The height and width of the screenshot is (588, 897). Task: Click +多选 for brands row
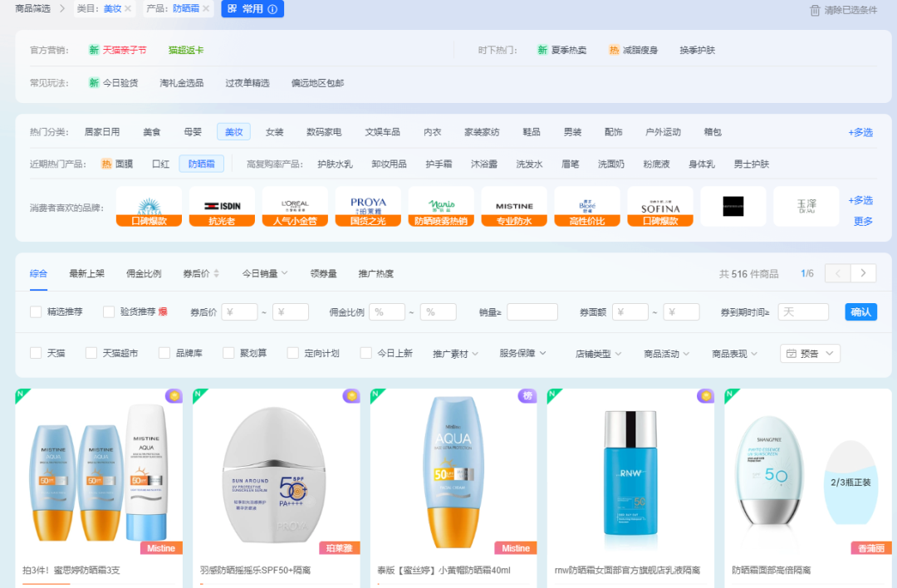[x=860, y=200]
